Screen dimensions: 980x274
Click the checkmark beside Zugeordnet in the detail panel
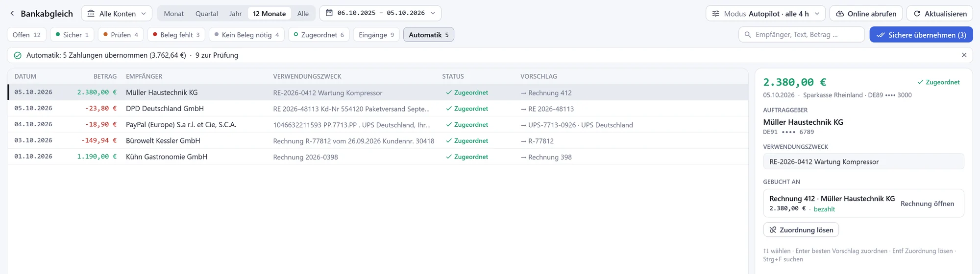click(x=920, y=82)
